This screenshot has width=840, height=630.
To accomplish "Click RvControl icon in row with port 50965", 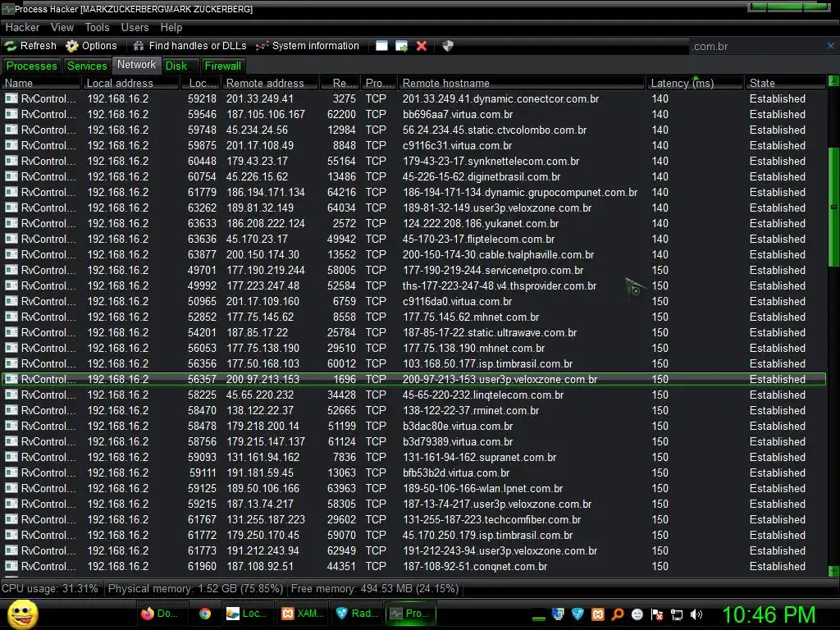I will coord(11,301).
